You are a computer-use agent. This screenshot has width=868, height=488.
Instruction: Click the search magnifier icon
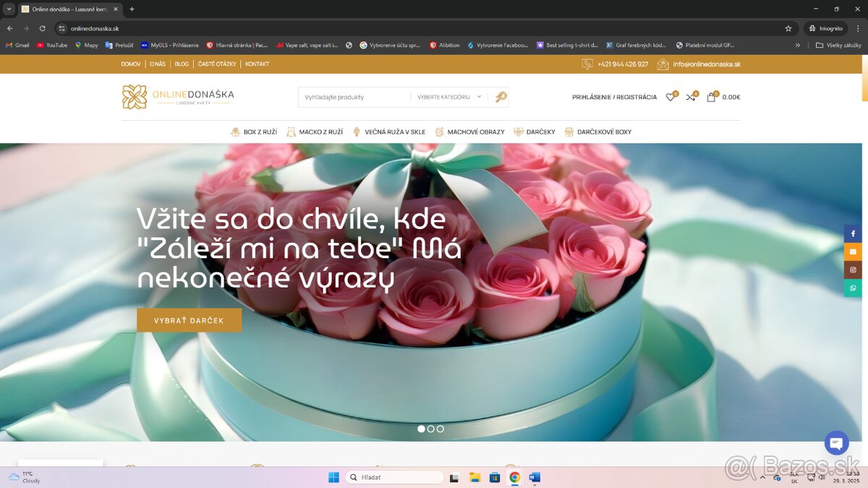pyautogui.click(x=501, y=97)
